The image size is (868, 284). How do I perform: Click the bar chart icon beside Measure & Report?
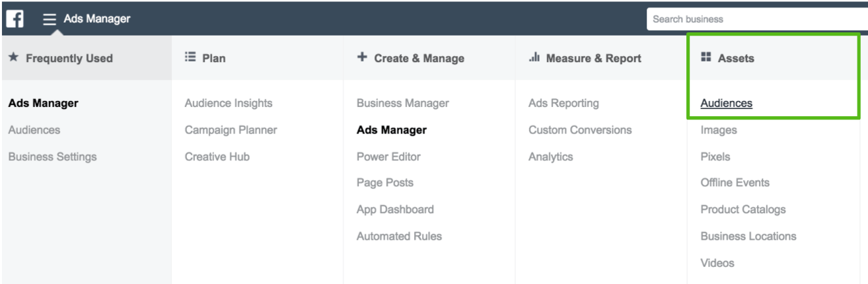point(534,57)
